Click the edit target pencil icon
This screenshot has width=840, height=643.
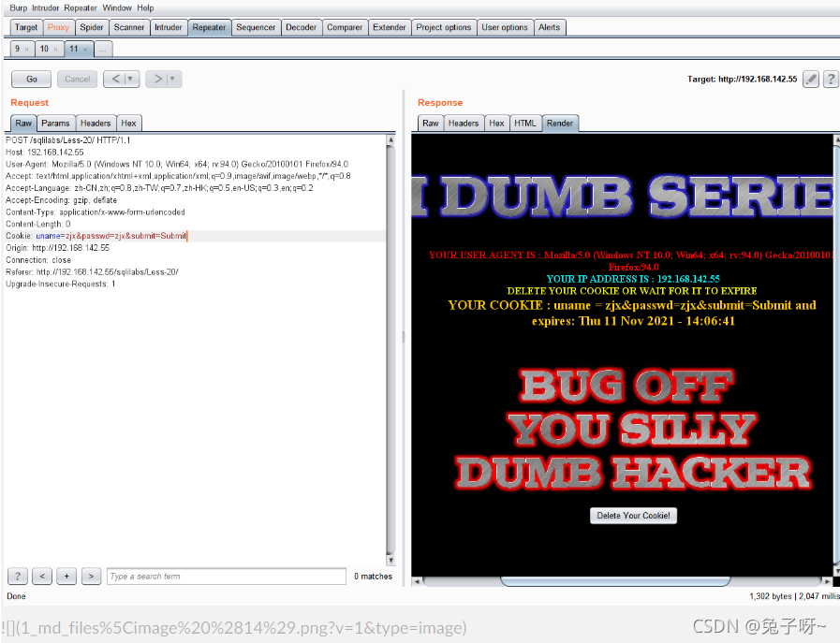(x=811, y=80)
